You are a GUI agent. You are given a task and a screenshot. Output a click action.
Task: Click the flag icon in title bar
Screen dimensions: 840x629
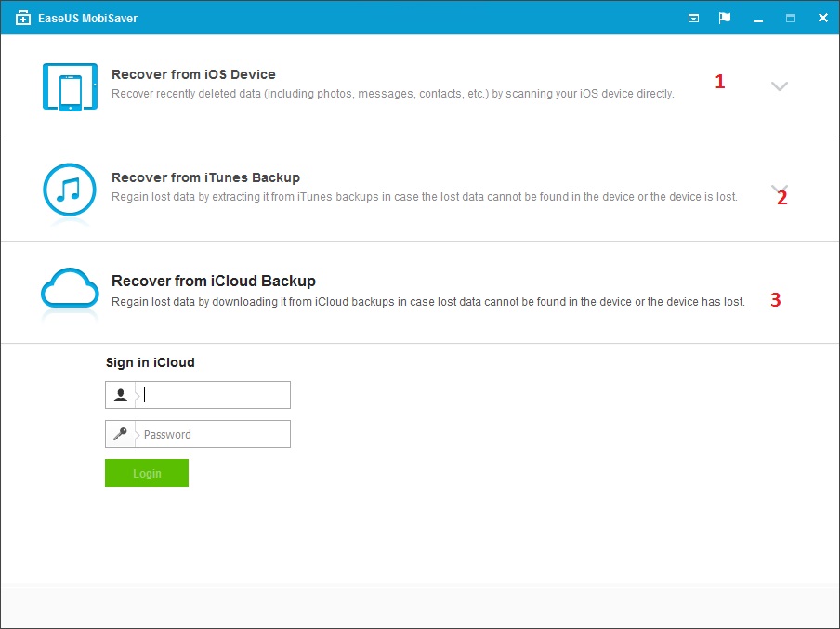pyautogui.click(x=725, y=18)
